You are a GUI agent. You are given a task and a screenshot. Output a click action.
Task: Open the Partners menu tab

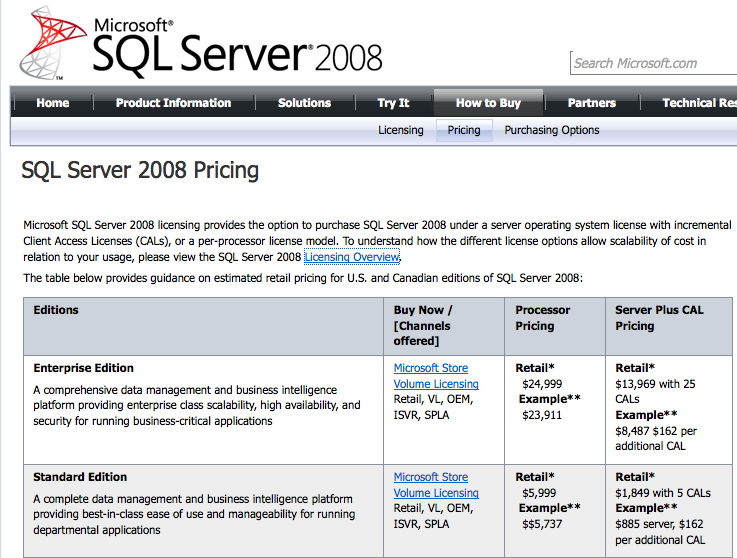[592, 102]
